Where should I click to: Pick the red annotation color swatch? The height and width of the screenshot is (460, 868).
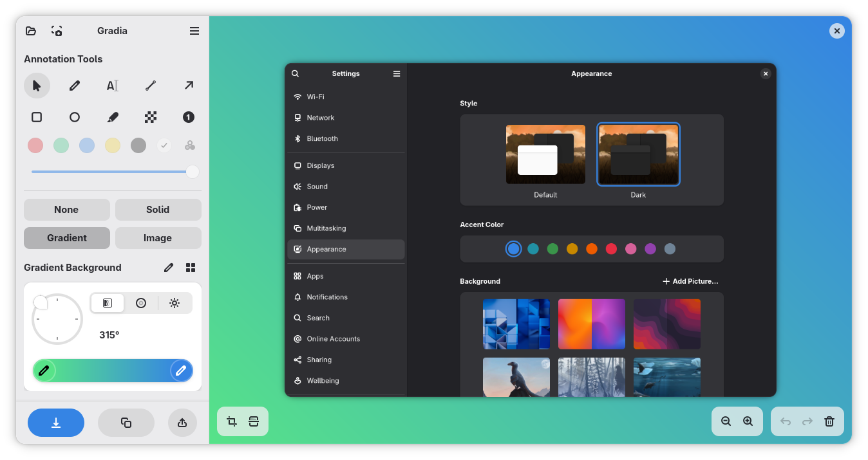pyautogui.click(x=35, y=145)
